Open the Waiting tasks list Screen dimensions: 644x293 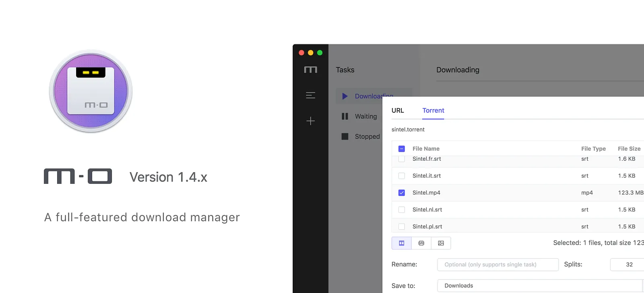(x=366, y=116)
